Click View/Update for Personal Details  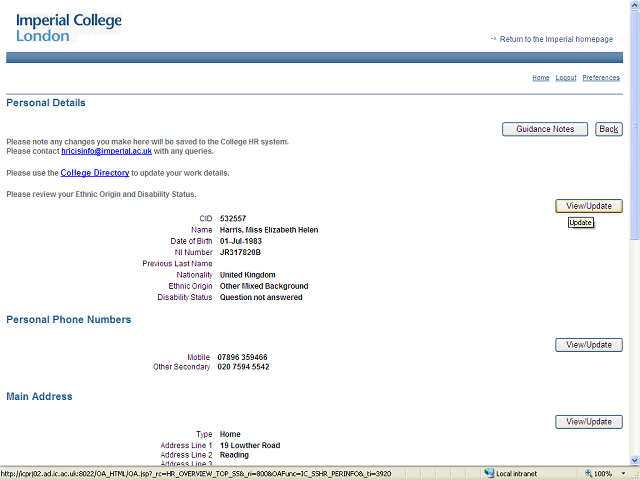pyautogui.click(x=589, y=206)
